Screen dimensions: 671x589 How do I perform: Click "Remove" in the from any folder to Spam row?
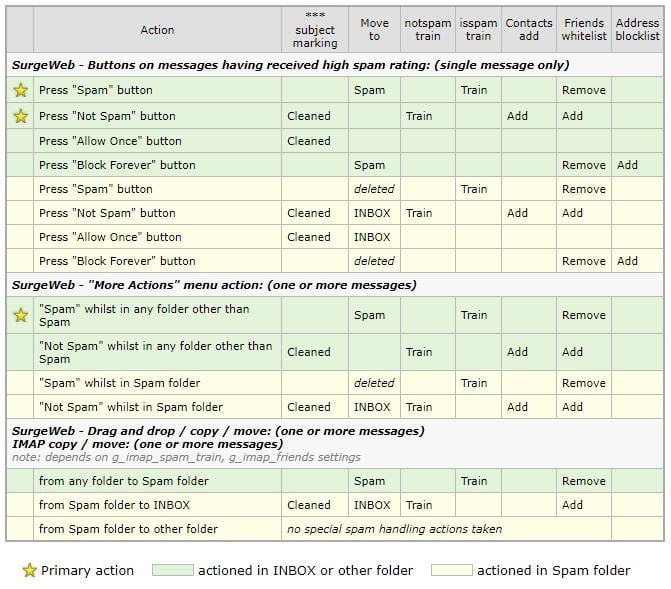coord(584,481)
